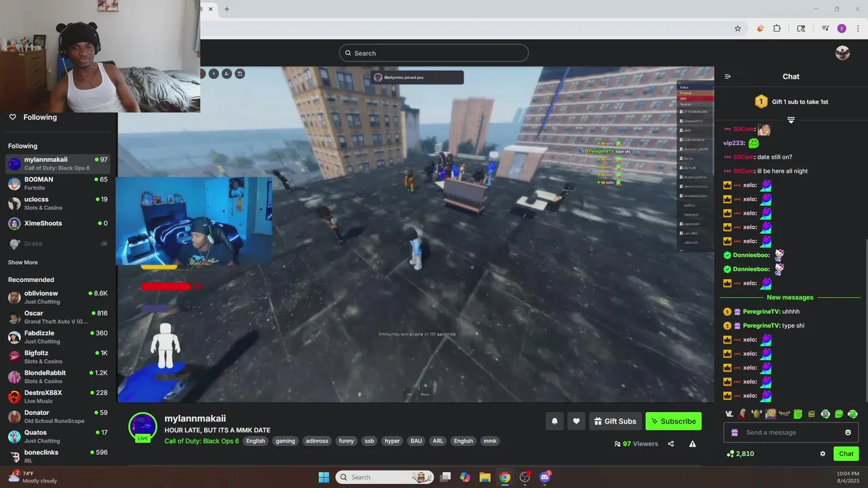
Task: Open Fabdizzle in Recommended list
Action: [x=58, y=337]
